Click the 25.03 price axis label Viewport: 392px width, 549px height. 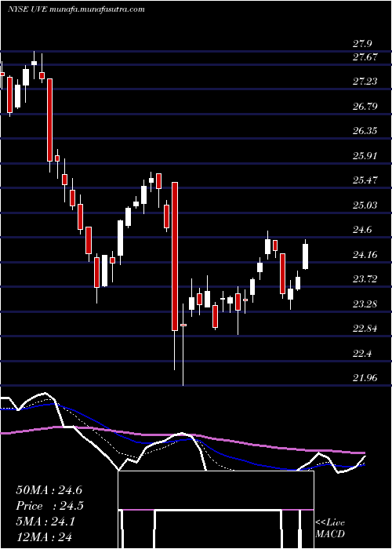[x=365, y=205]
